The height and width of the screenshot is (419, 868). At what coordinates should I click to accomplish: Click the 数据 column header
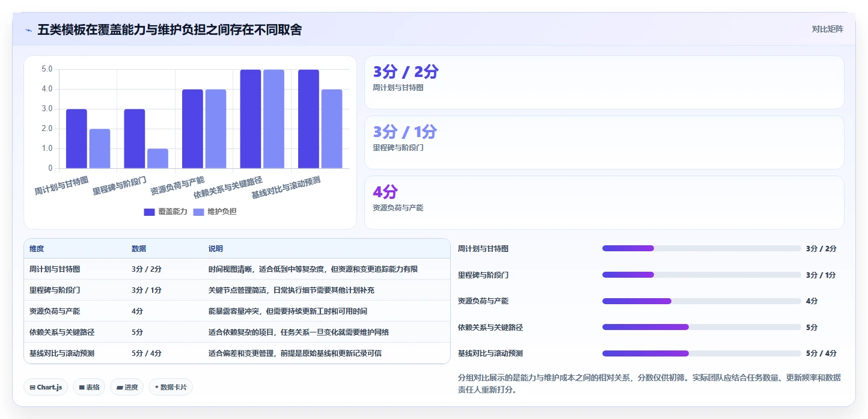click(139, 249)
